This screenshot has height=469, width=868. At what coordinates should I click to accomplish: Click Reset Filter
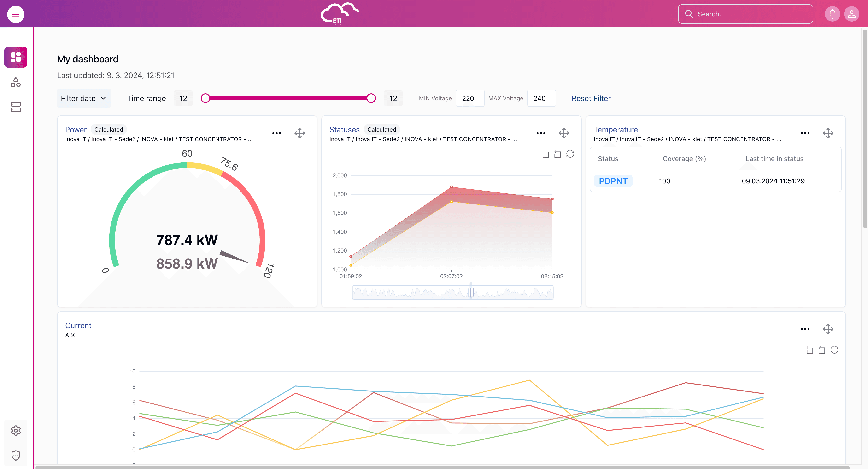click(591, 98)
